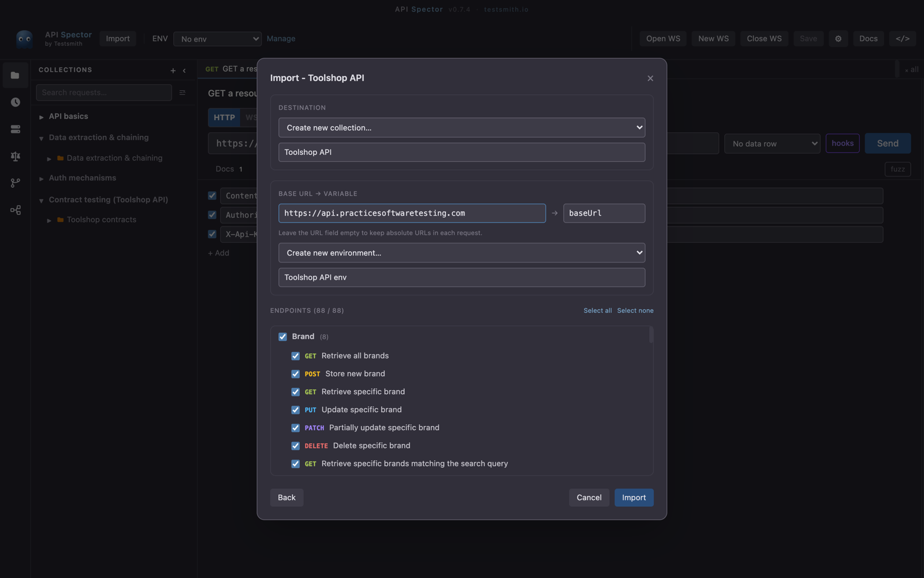Collapse Contract testing (Toolshop API) collection
Screen dimensions: 924x578
pos(41,200)
